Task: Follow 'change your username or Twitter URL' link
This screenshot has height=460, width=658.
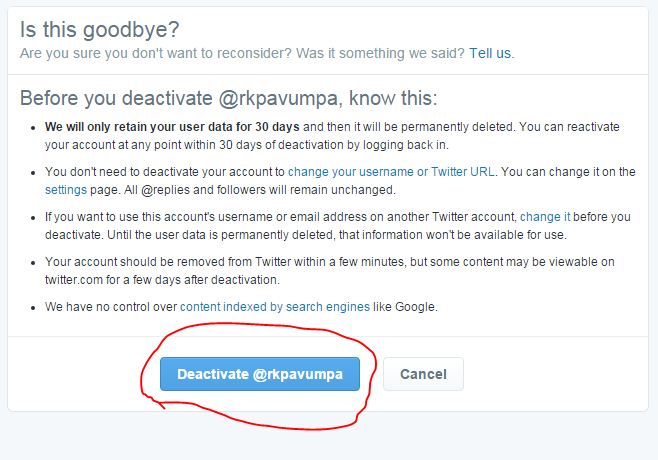Action: (x=391, y=172)
